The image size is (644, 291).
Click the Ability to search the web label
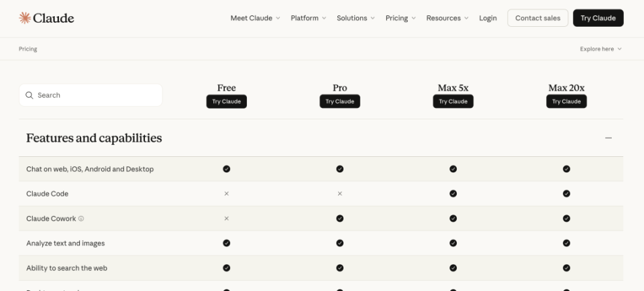click(x=66, y=268)
